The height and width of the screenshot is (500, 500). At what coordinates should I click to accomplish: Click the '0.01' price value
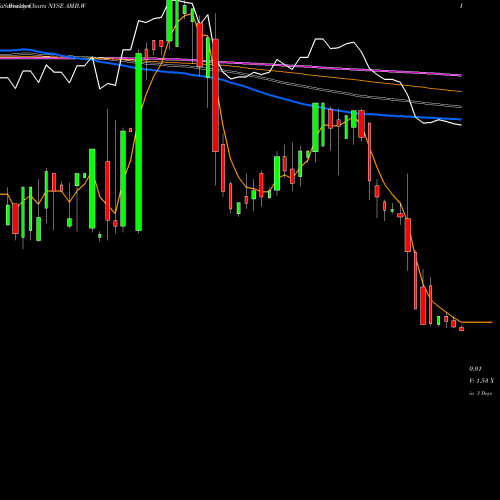[x=475, y=369]
